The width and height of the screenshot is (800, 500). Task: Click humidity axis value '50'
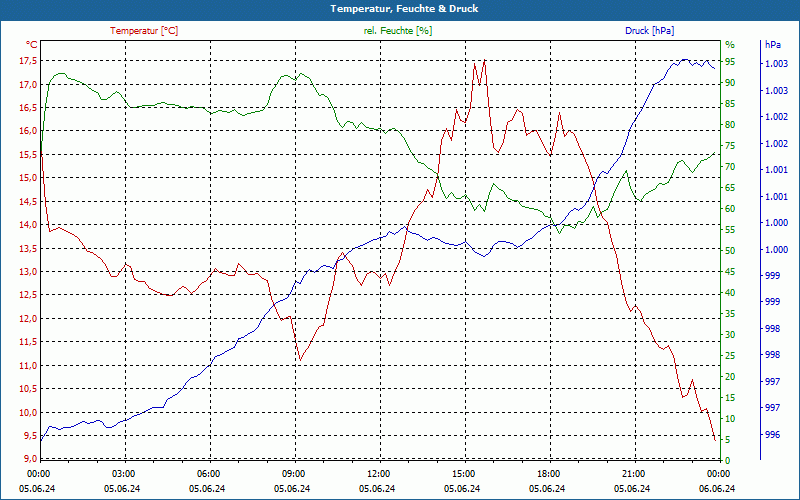tap(730, 251)
